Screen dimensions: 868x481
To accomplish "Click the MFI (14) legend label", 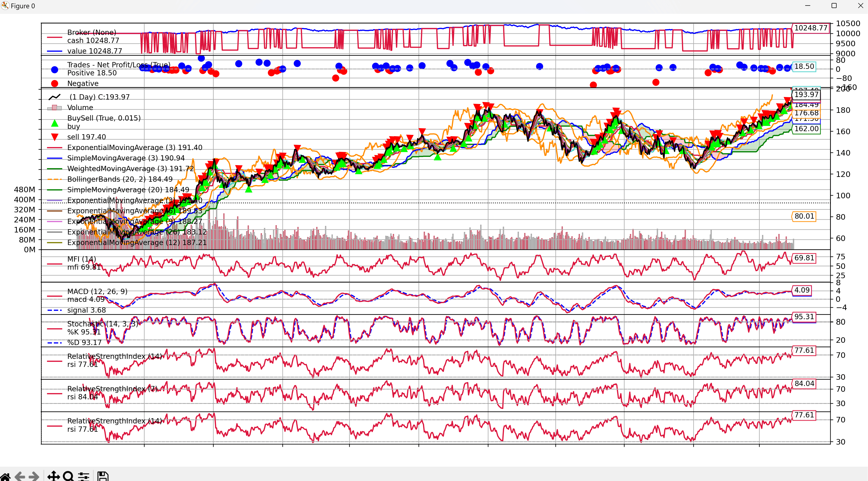I will click(x=82, y=259).
